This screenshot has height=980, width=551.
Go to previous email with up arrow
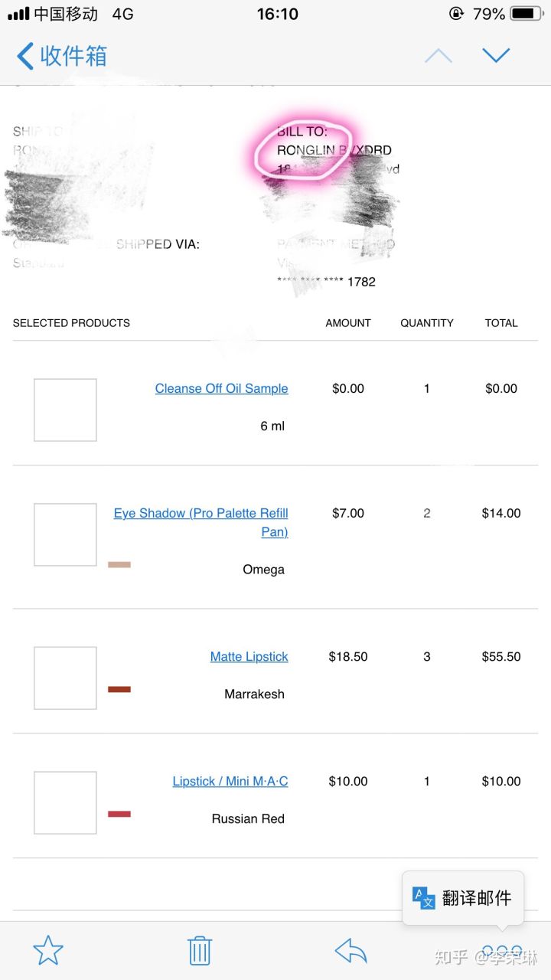click(x=439, y=56)
